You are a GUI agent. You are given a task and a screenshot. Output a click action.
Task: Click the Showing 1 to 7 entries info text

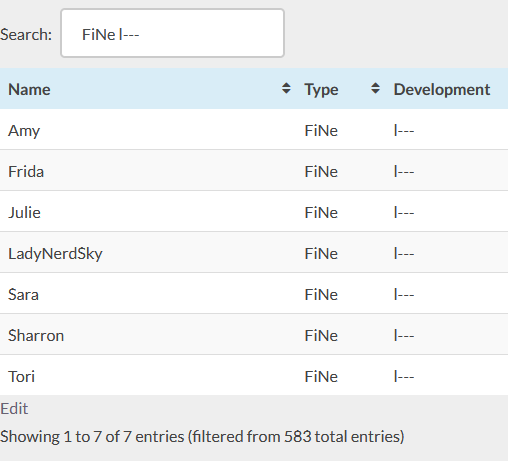pyautogui.click(x=202, y=436)
